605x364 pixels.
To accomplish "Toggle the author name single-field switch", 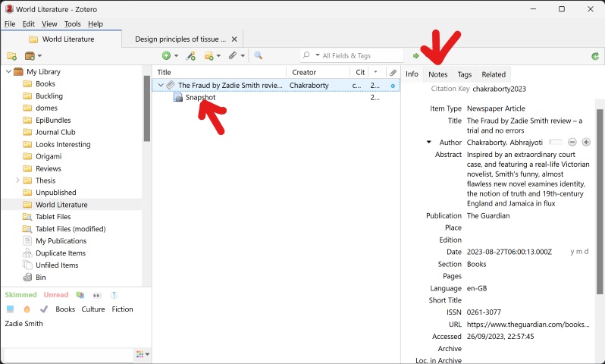I will [x=556, y=142].
